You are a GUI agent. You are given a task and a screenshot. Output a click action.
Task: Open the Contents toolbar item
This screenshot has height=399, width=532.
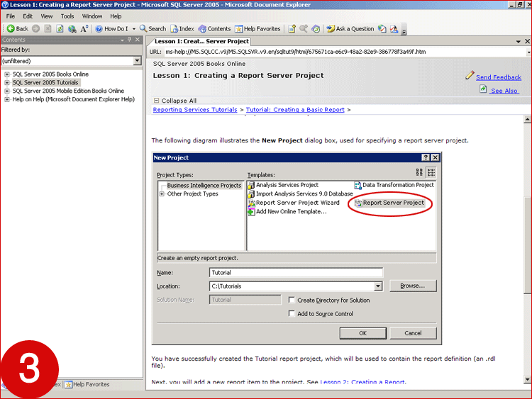(x=214, y=29)
